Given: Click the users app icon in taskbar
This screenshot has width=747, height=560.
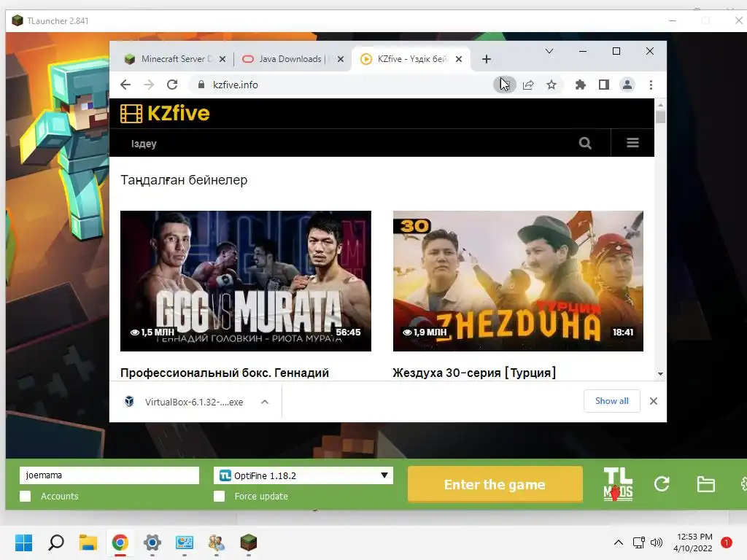Looking at the screenshot, I should pyautogui.click(x=216, y=542).
